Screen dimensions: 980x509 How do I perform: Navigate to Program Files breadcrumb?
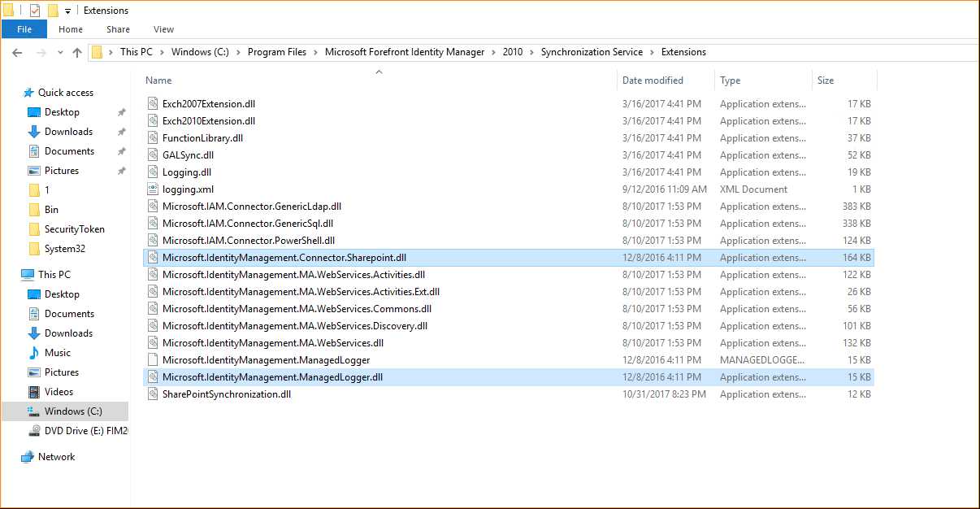277,52
